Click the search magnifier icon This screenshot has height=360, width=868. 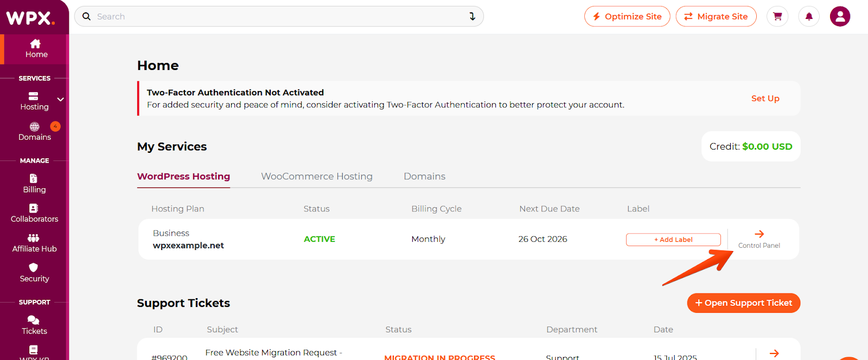[x=86, y=16]
